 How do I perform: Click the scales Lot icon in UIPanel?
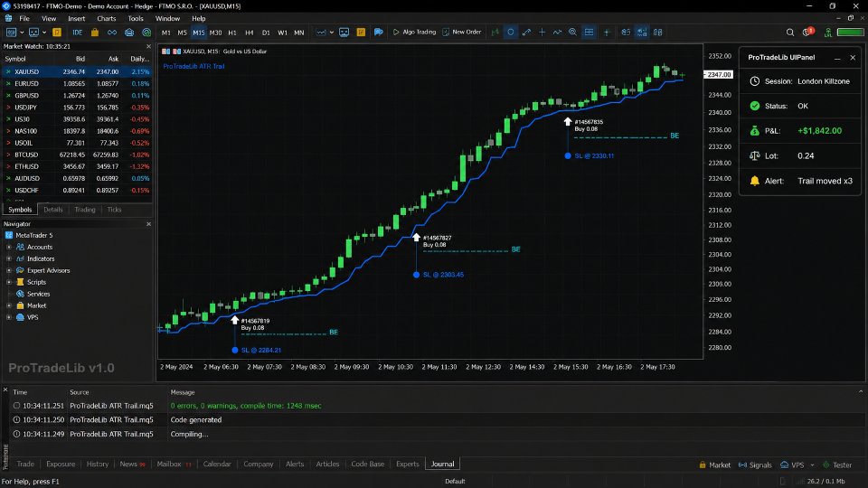[x=754, y=156]
